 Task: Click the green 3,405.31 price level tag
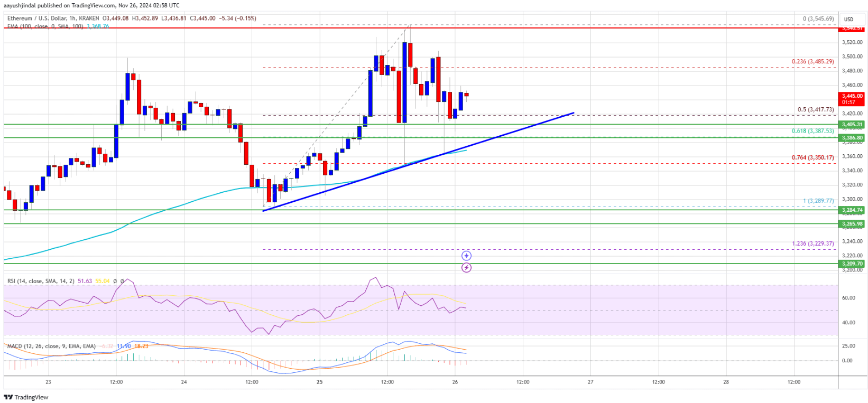pos(852,125)
